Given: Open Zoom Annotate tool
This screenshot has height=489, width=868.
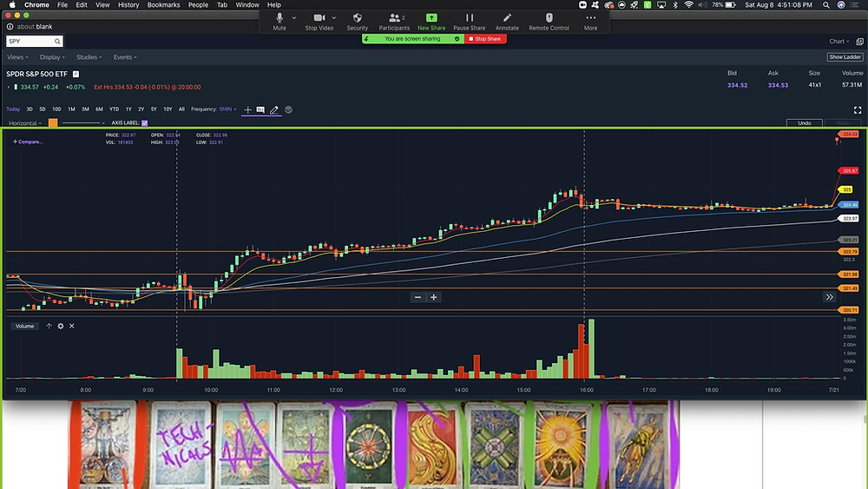Looking at the screenshot, I should [x=507, y=22].
